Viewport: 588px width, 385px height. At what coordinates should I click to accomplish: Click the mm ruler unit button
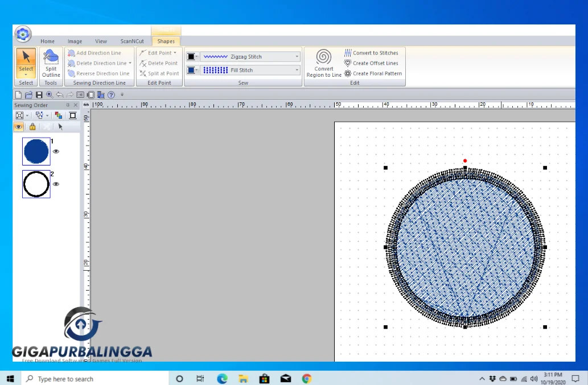87,105
